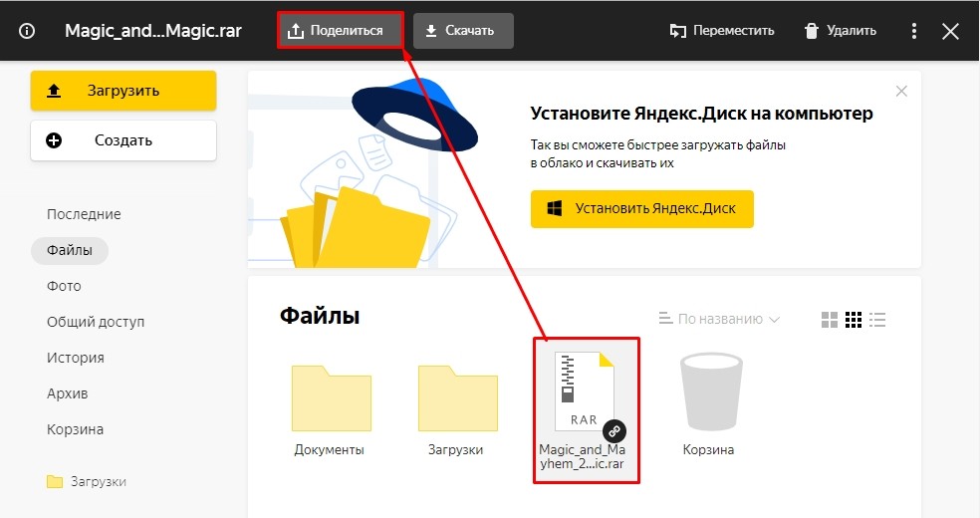980x518 pixels.
Task: Open the Документы folder
Action: [x=331, y=409]
